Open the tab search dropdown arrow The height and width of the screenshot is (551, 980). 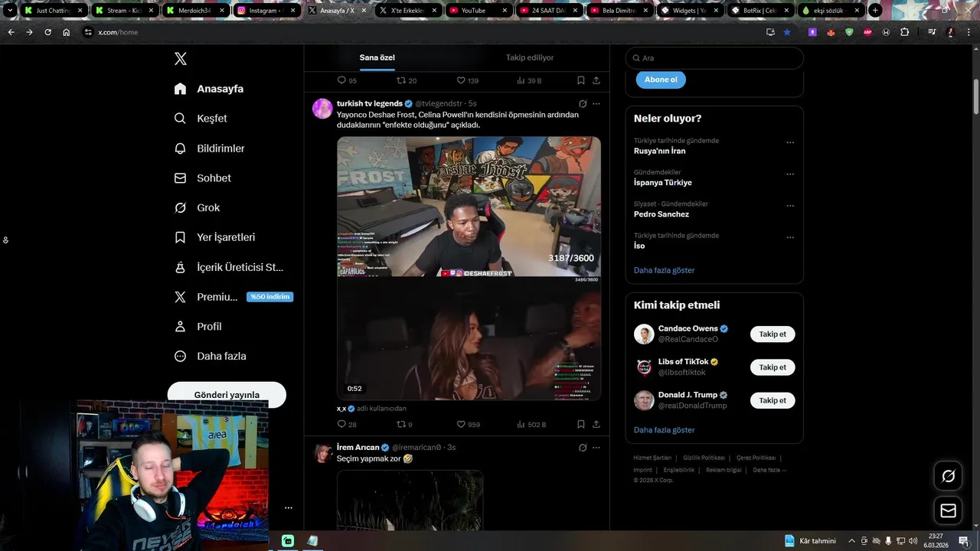(x=10, y=11)
